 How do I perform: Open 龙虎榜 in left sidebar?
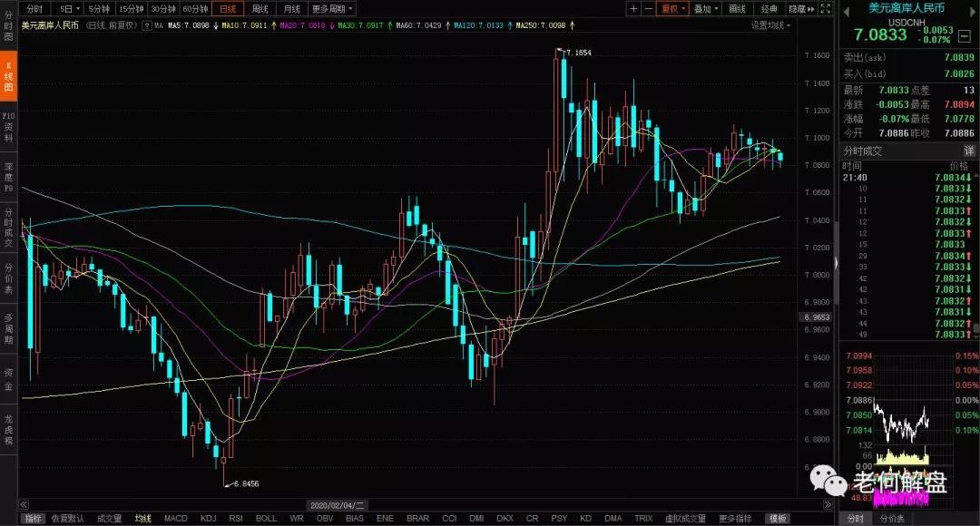tap(8, 430)
